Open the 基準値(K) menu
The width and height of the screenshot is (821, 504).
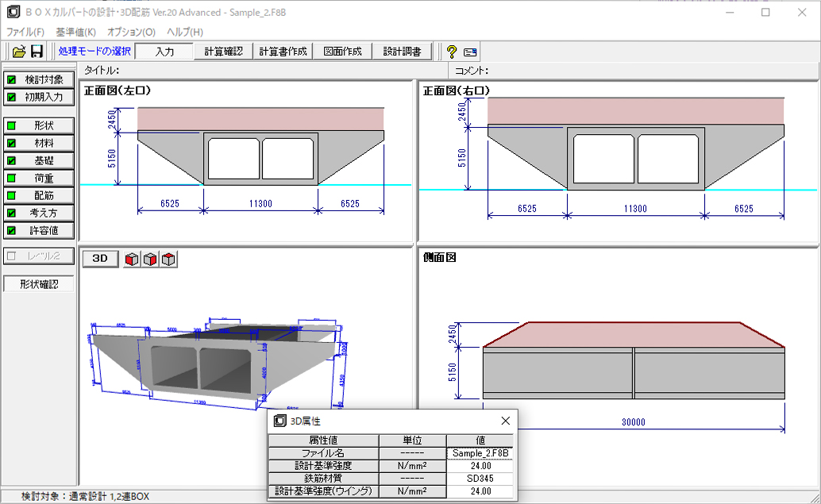click(76, 32)
